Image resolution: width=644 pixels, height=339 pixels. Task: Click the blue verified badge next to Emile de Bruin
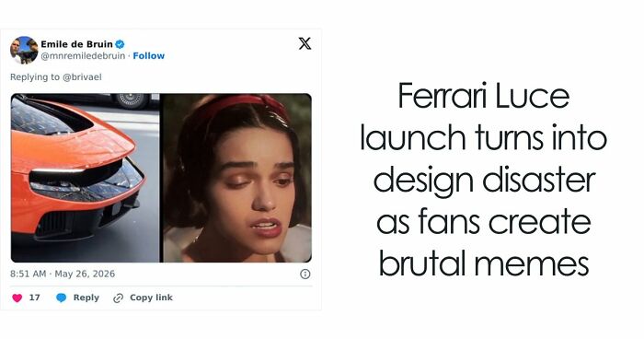(120, 44)
